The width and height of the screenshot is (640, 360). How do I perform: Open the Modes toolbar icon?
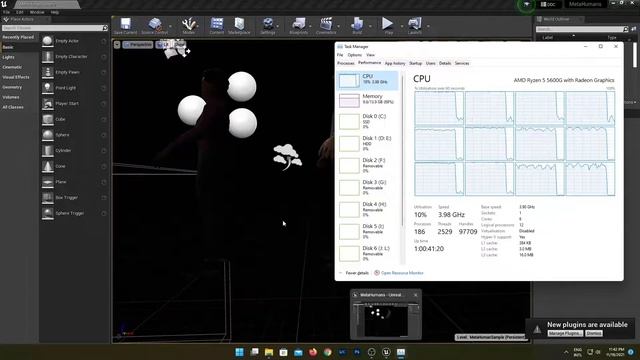189,26
